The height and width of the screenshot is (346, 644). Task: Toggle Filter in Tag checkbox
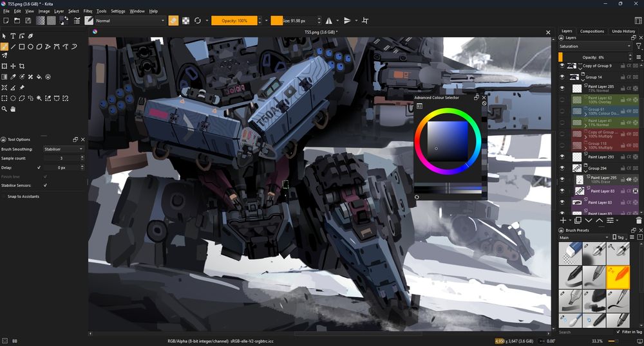[x=618, y=332]
